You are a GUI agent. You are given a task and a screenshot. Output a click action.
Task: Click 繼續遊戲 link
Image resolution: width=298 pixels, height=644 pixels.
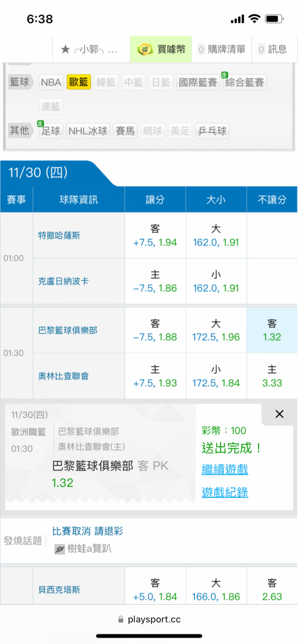point(225,469)
